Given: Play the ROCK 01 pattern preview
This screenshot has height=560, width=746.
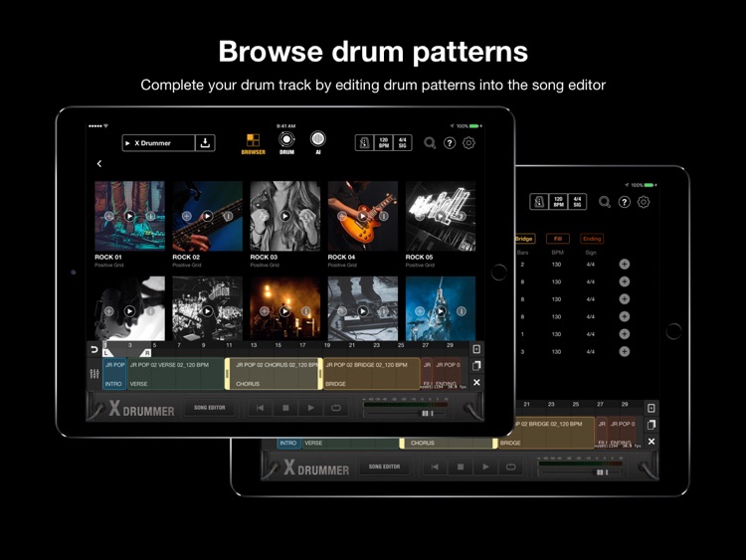Looking at the screenshot, I should click(129, 216).
